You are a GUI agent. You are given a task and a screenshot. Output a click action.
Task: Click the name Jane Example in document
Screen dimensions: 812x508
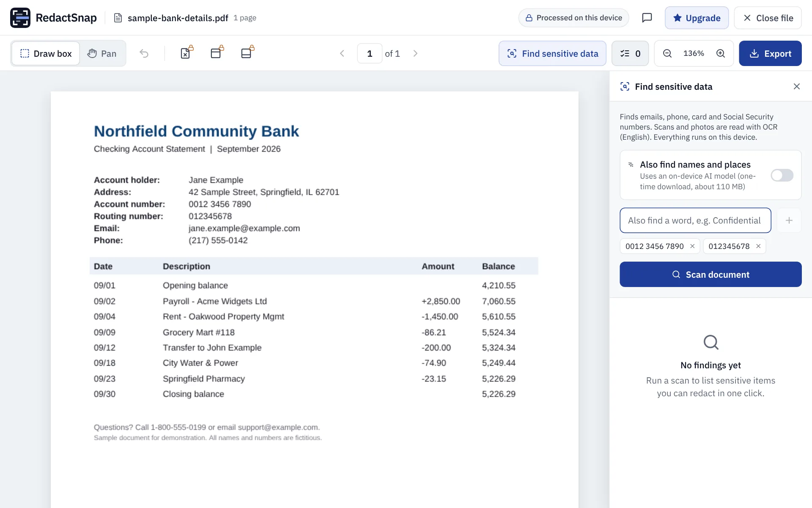[x=216, y=180]
